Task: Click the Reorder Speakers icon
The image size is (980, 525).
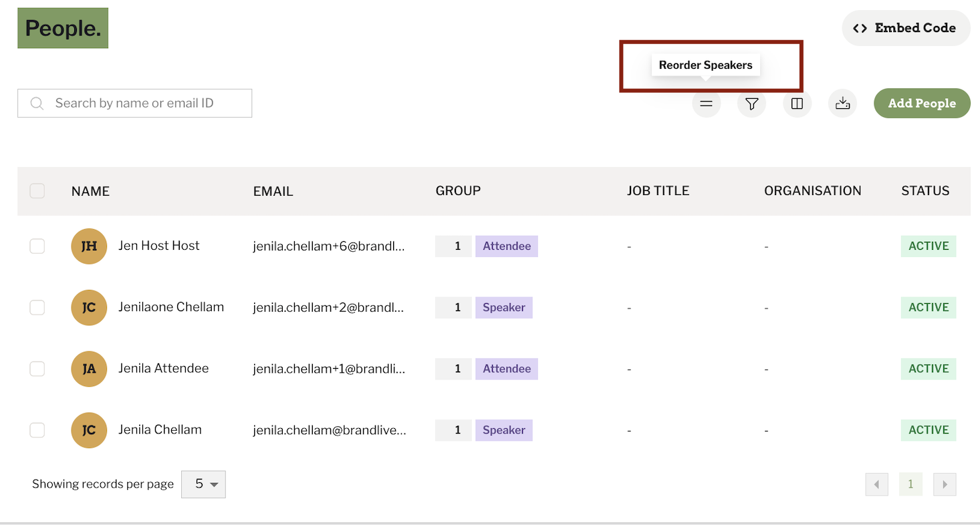Action: tap(706, 104)
